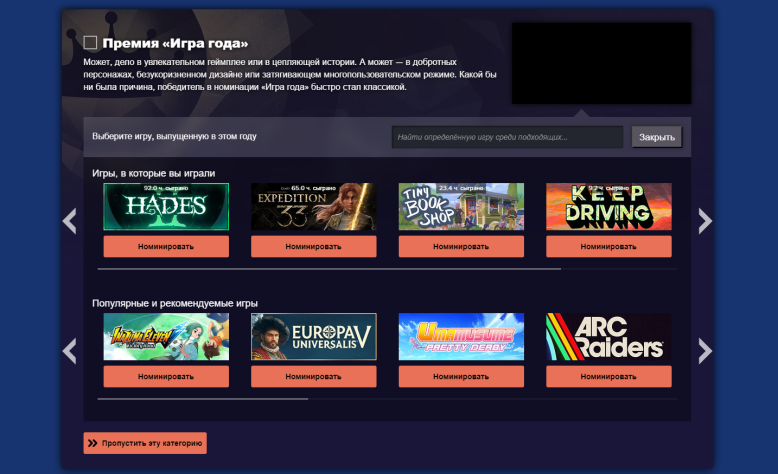This screenshot has width=778, height=474.
Task: Open the Hades II game thumbnail
Action: [x=166, y=207]
